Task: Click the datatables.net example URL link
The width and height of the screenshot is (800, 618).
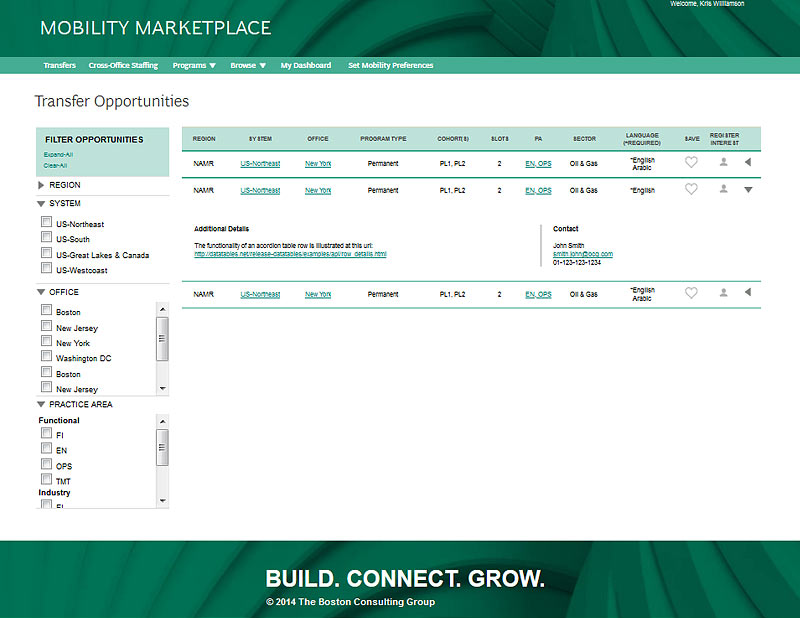Action: 290,254
